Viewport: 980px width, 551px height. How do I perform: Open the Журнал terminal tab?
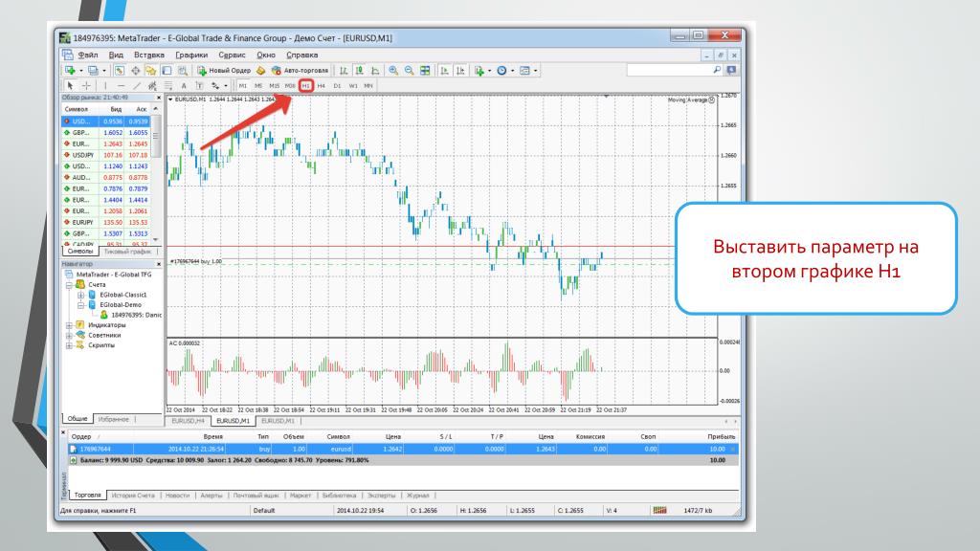click(418, 496)
